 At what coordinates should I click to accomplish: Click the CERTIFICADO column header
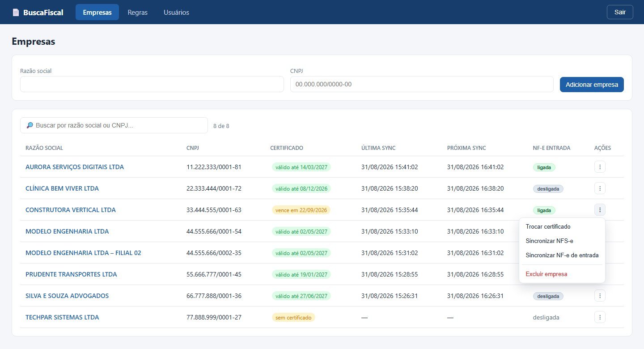(x=287, y=148)
